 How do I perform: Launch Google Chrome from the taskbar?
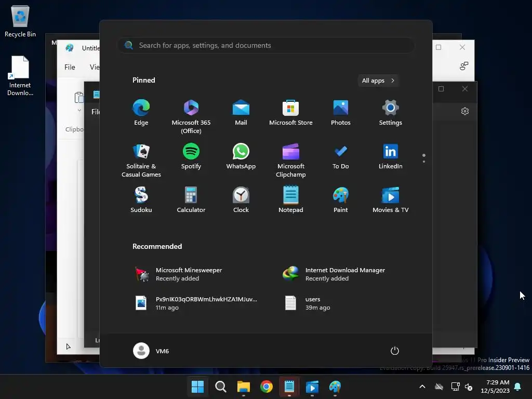(267, 387)
